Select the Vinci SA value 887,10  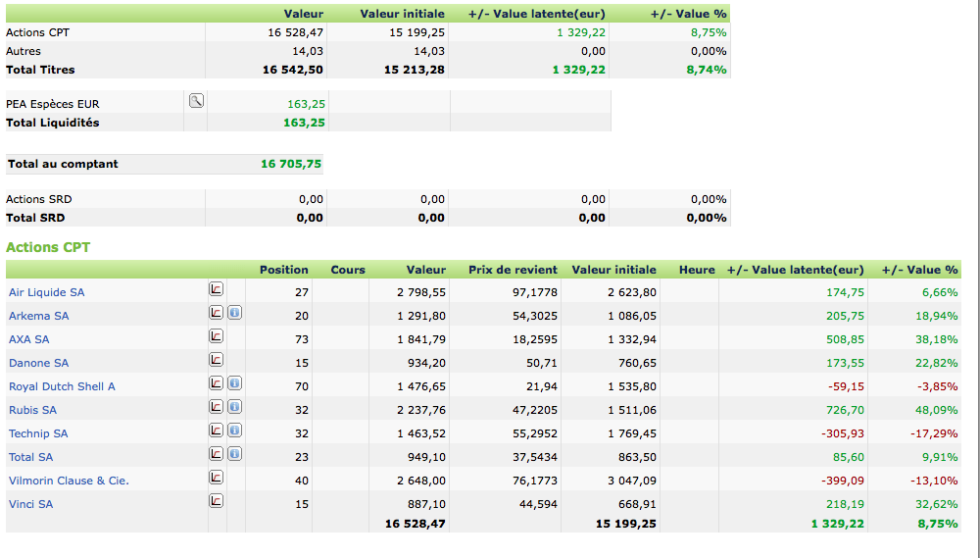point(426,504)
